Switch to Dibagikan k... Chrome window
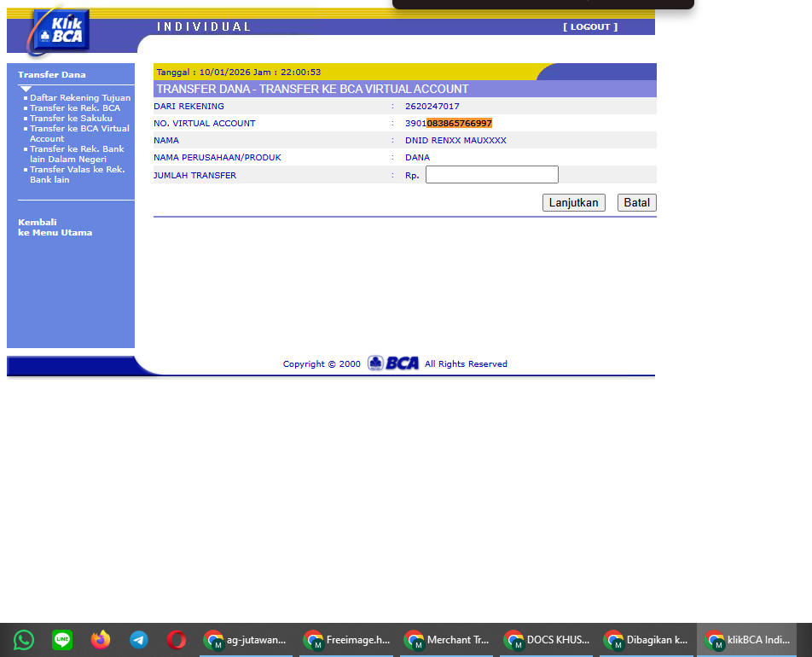 tap(647, 640)
